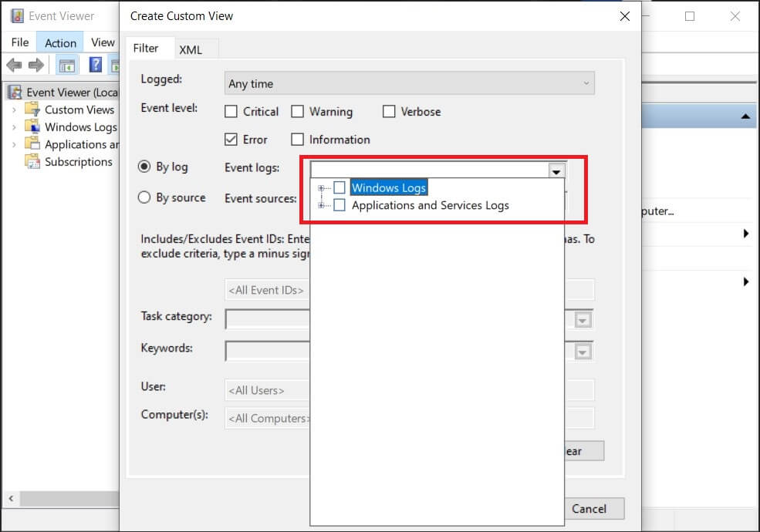The image size is (760, 532).
Task: Click the Cancel button
Action: [x=593, y=509]
